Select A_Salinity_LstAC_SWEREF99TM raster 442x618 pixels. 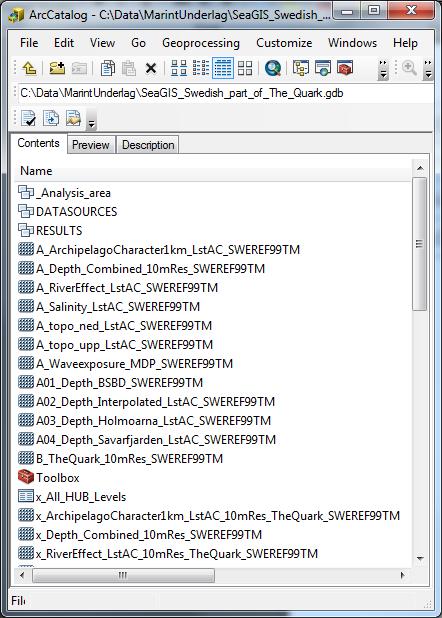[109, 306]
